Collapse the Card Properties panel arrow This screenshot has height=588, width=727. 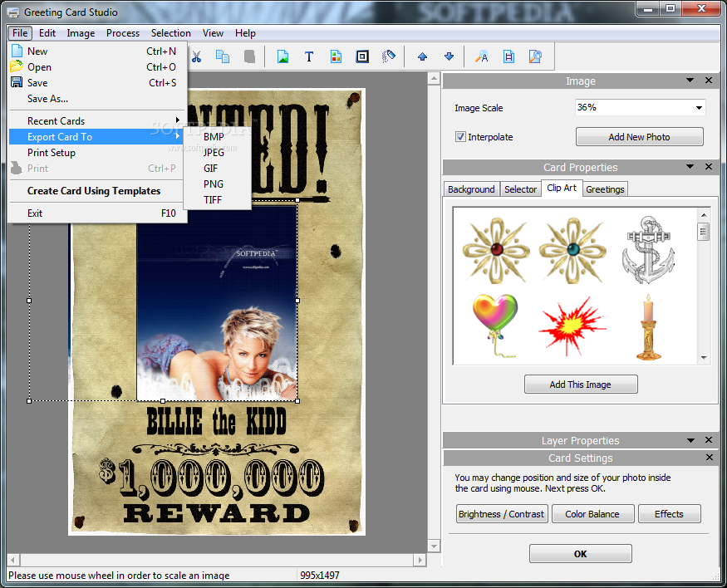pos(690,166)
